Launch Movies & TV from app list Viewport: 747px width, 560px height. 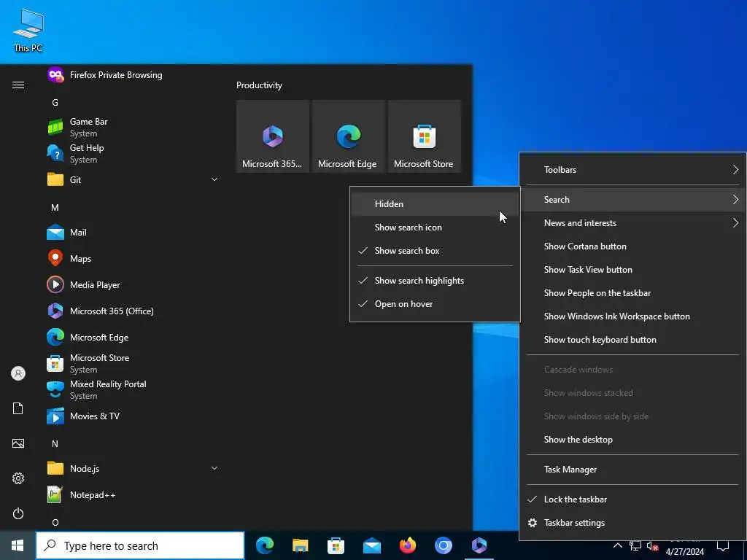tap(133, 416)
